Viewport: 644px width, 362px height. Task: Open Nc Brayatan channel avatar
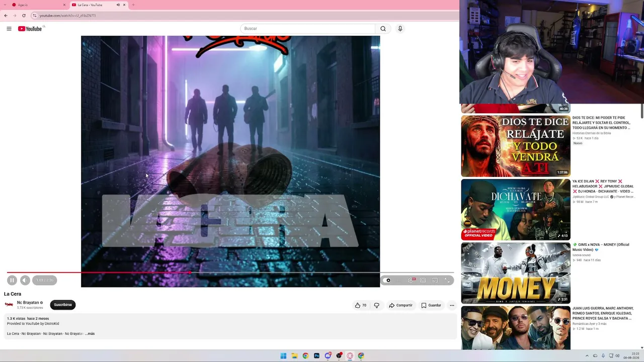pyautogui.click(x=9, y=305)
